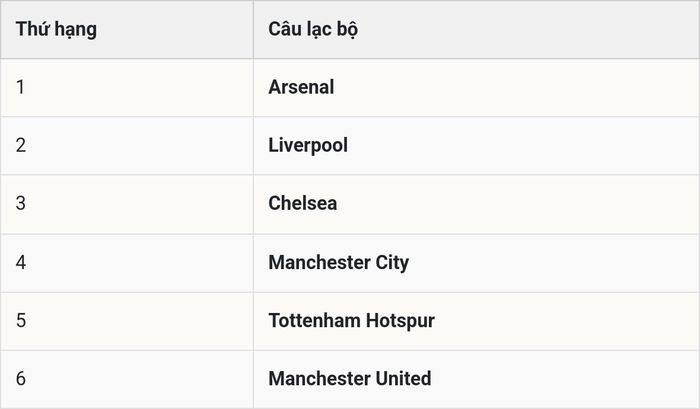Click empty space in the Manchester City row

pos(554,263)
